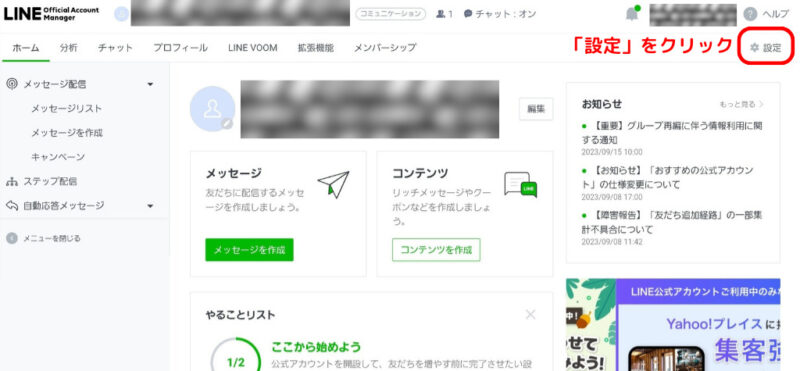Open 【重要】グループ再編 notice
The image size is (800, 371).
pos(672,133)
